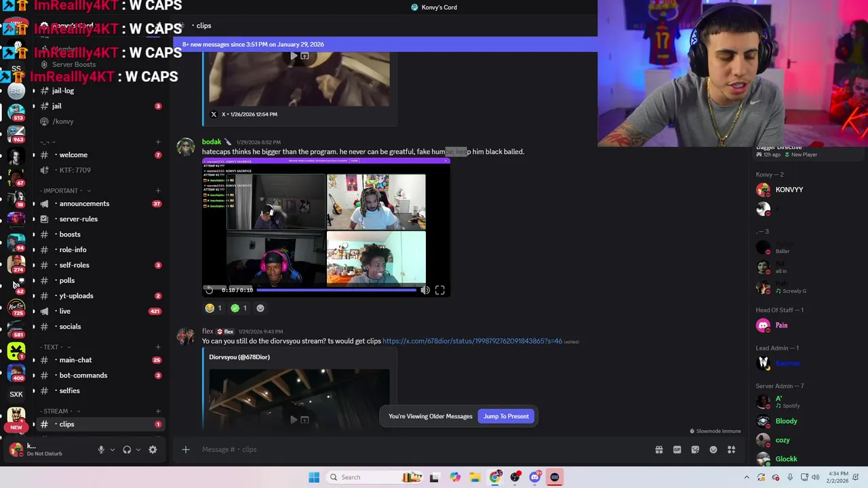
Task: Open Discord from the taskbar
Action: coord(535,477)
